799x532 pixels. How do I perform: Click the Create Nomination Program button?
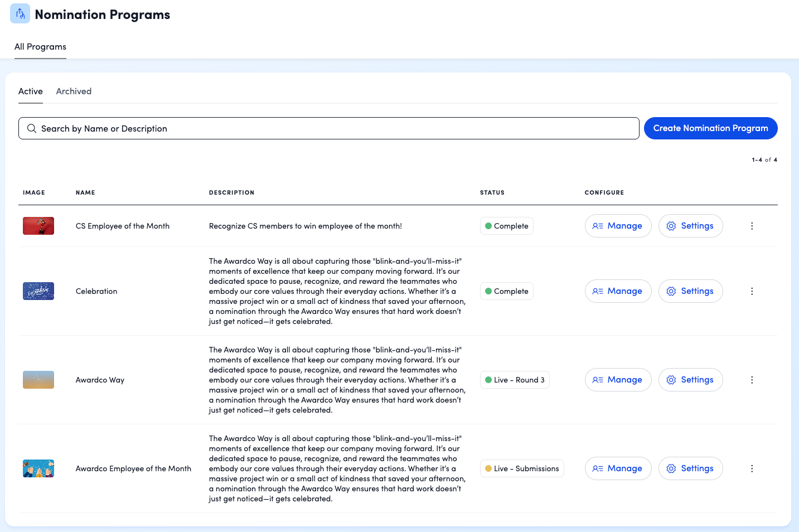click(x=710, y=128)
